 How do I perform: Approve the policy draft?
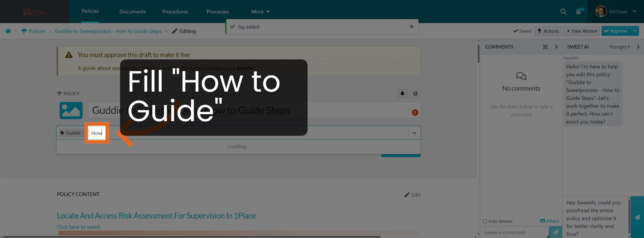616,31
